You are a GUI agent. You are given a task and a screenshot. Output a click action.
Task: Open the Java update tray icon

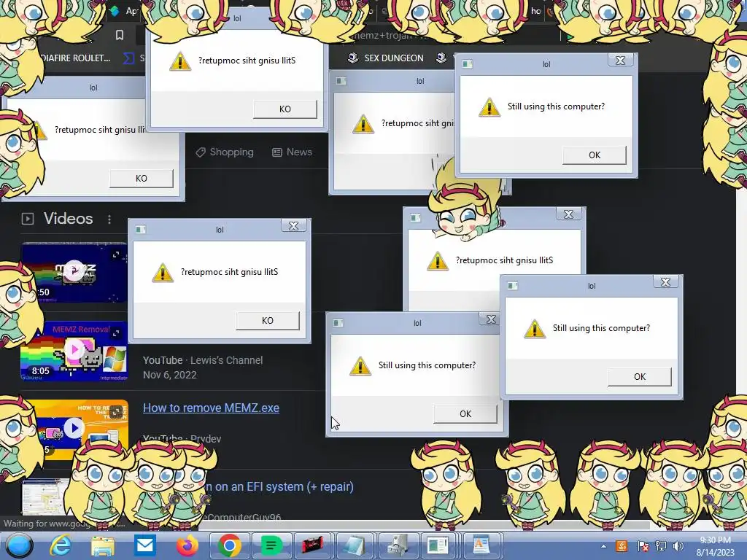[622, 547]
